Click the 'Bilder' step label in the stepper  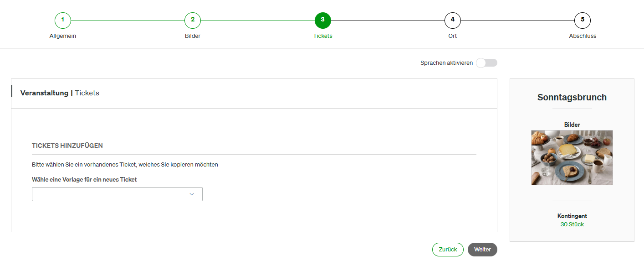[x=193, y=36]
